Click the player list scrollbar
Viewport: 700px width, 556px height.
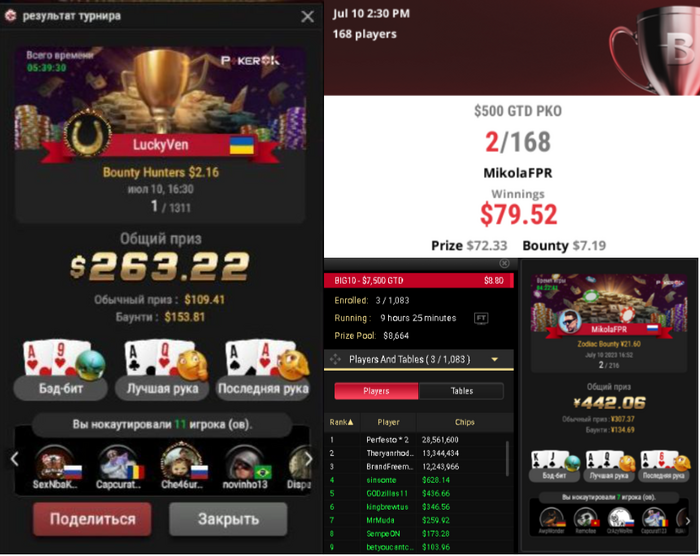(508, 459)
